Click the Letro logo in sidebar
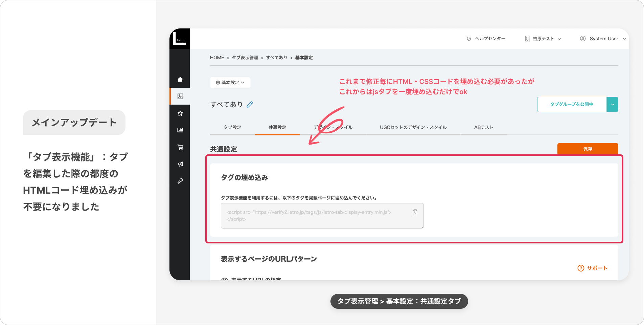 (180, 39)
